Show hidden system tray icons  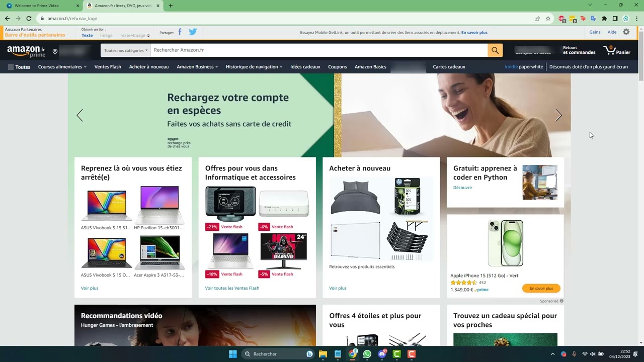tap(552, 354)
